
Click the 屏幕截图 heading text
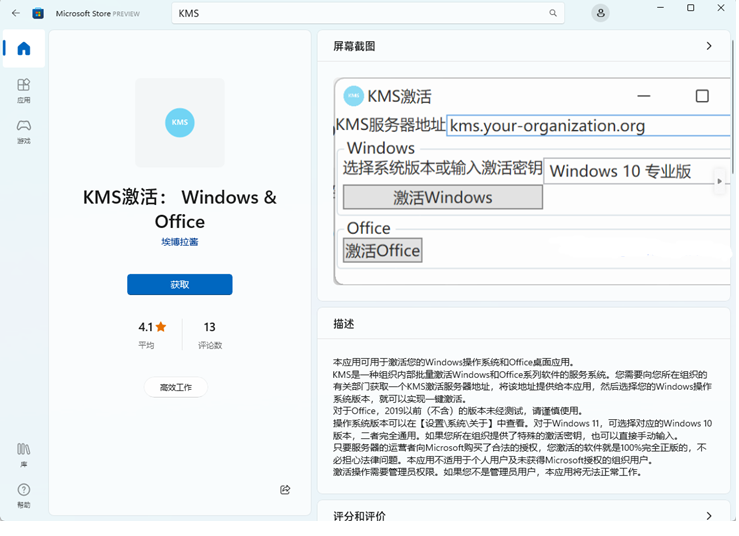coord(354,46)
